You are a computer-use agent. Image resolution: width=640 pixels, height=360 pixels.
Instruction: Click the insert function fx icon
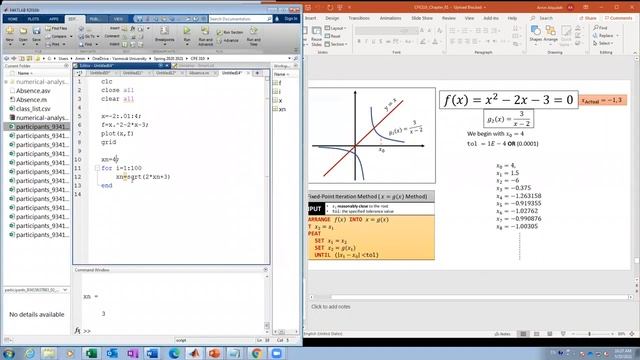click(133, 29)
